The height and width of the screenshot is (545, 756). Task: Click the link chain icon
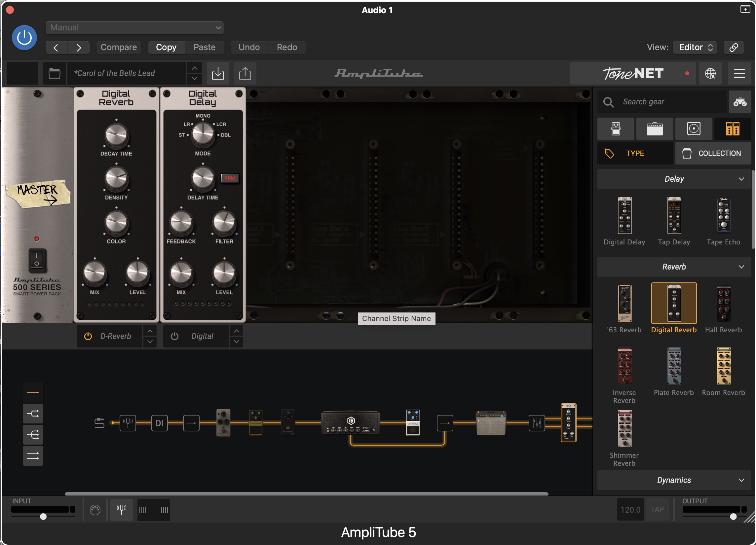tap(734, 47)
